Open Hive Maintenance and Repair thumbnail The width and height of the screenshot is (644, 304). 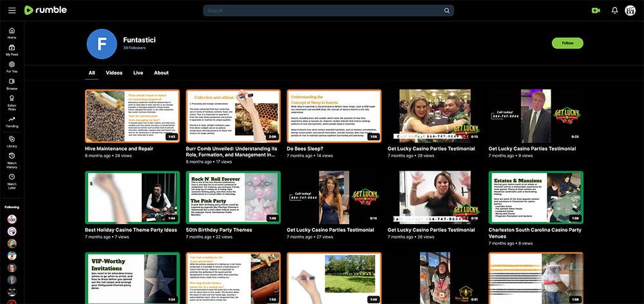point(132,117)
